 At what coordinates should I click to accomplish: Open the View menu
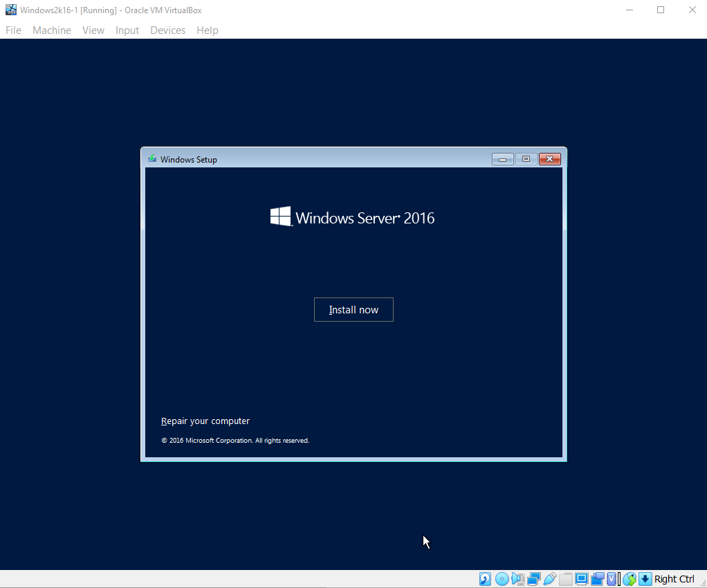click(93, 30)
